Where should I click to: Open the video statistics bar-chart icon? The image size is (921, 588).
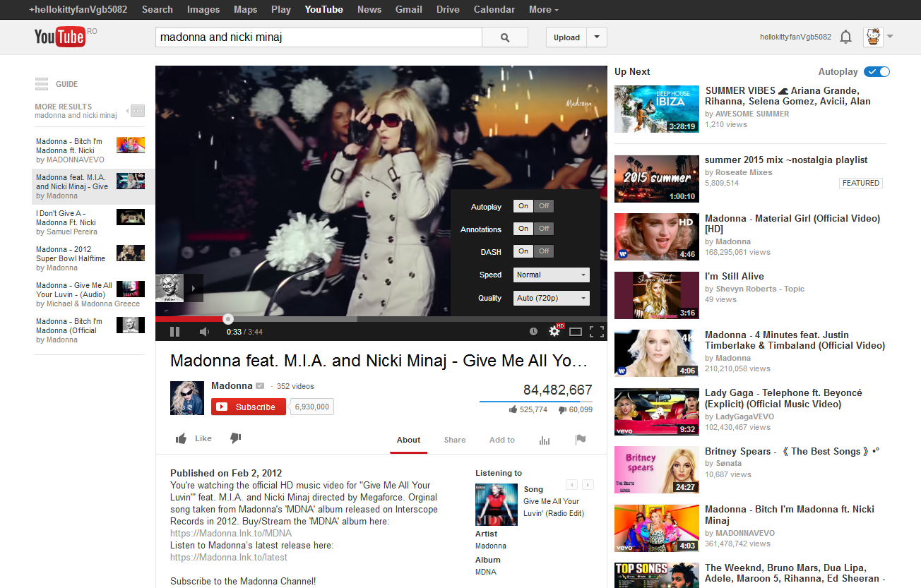point(545,440)
